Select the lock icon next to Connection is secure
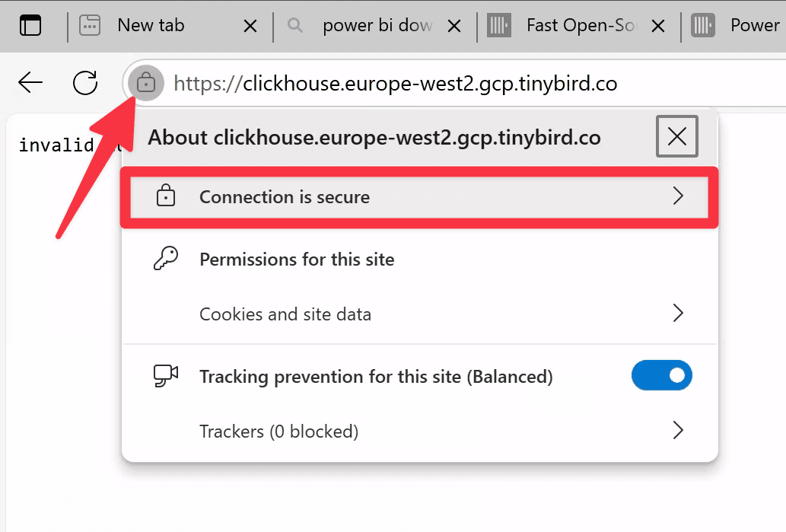 point(167,196)
